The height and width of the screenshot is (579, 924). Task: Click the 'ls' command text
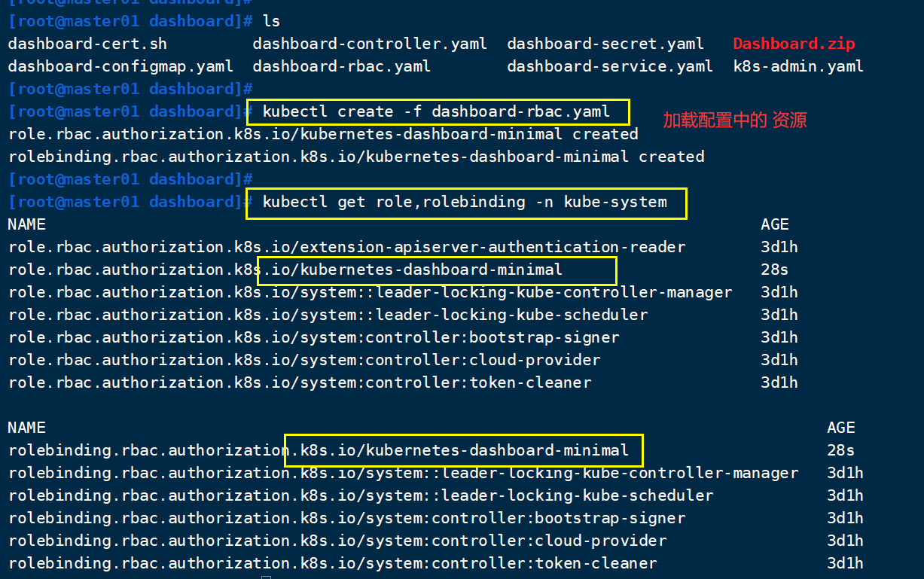point(271,21)
